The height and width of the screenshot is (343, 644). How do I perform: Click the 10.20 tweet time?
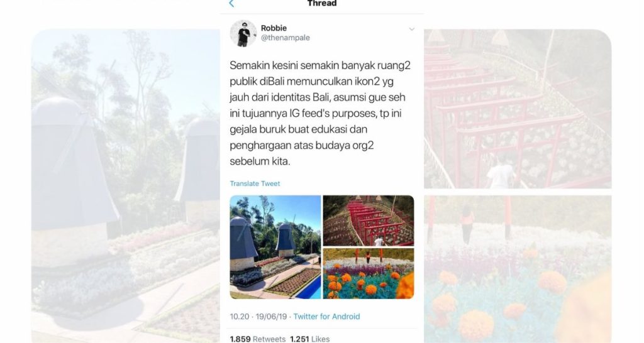240,317
